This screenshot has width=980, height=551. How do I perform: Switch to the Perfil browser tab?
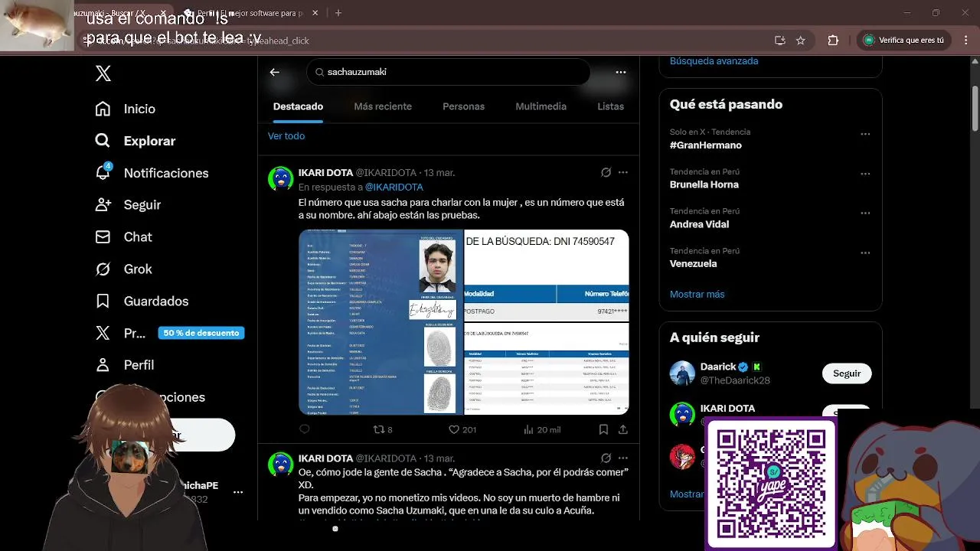click(x=249, y=13)
